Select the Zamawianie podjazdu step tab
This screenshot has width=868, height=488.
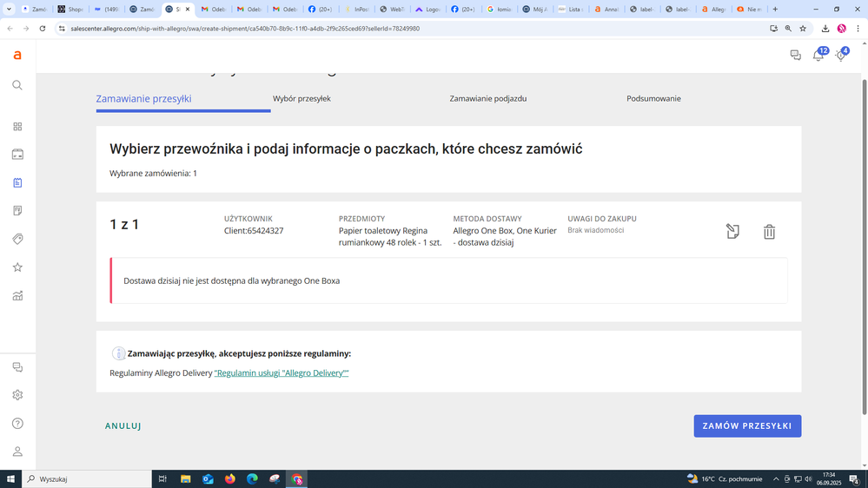tap(487, 98)
